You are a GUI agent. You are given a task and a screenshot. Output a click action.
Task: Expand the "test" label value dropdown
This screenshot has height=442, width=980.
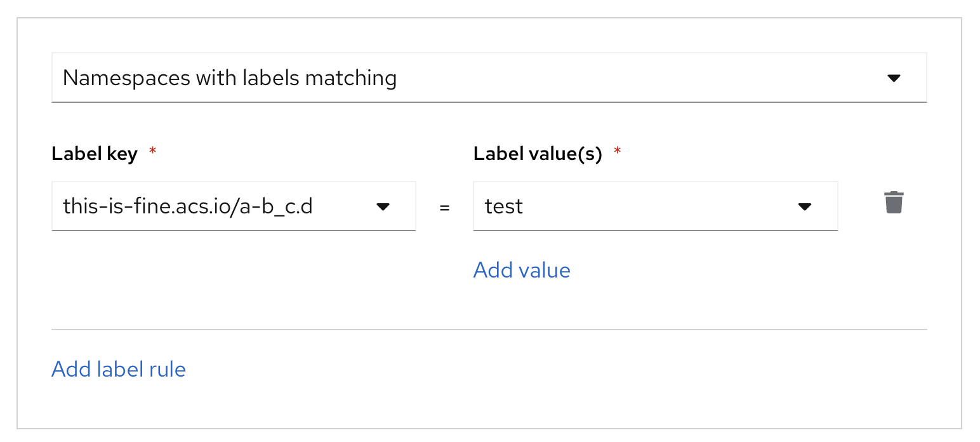[655, 206]
